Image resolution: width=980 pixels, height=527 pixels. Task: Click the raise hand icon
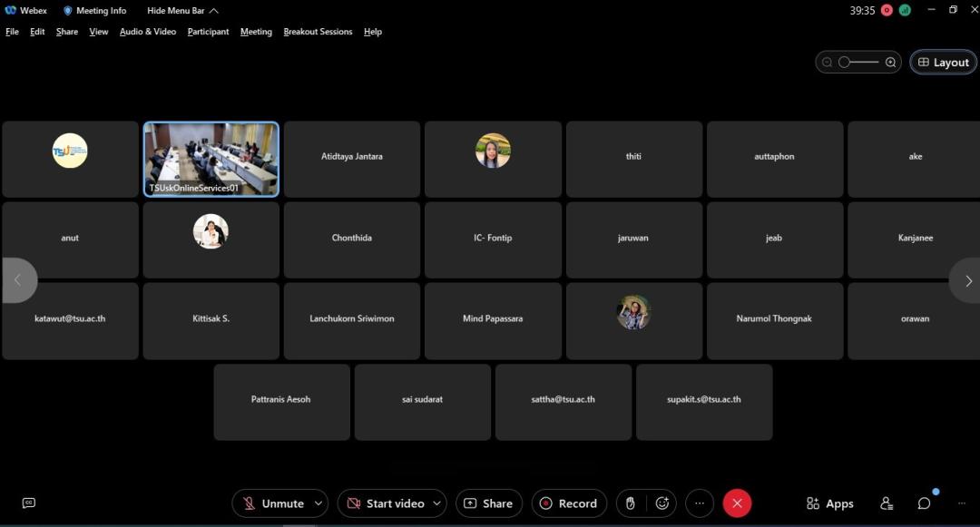pos(631,503)
